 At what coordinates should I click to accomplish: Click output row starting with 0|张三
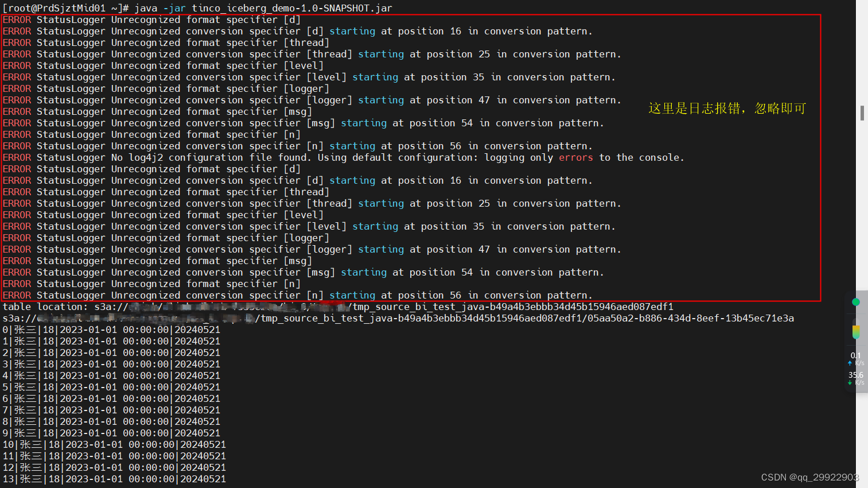pos(111,330)
